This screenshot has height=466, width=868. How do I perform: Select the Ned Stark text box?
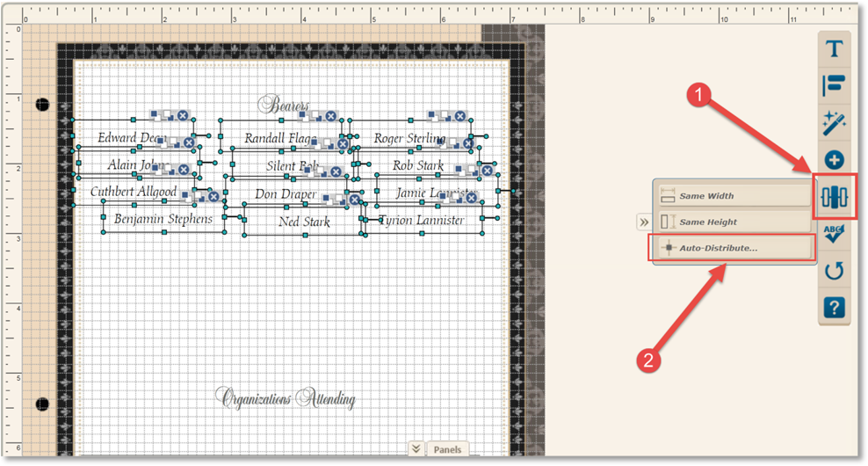tap(304, 222)
